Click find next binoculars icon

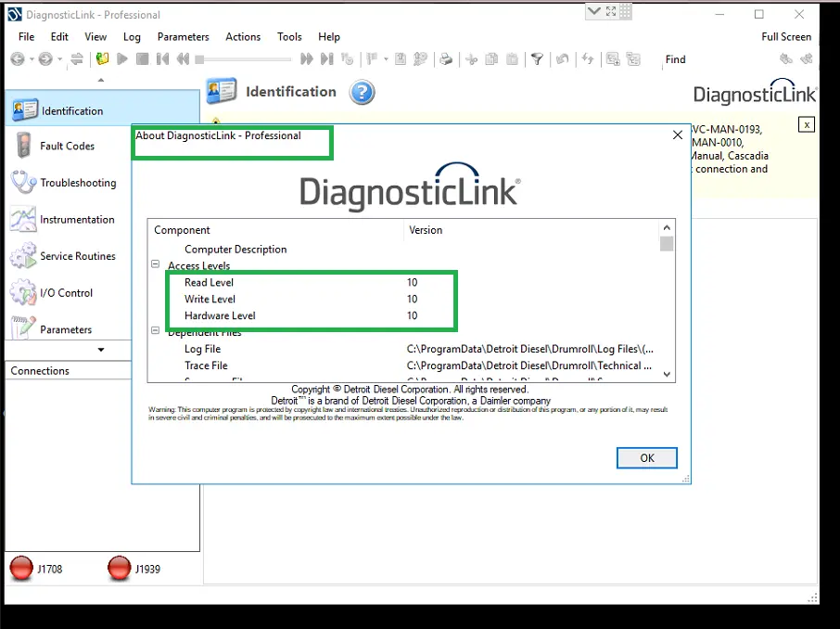click(807, 59)
